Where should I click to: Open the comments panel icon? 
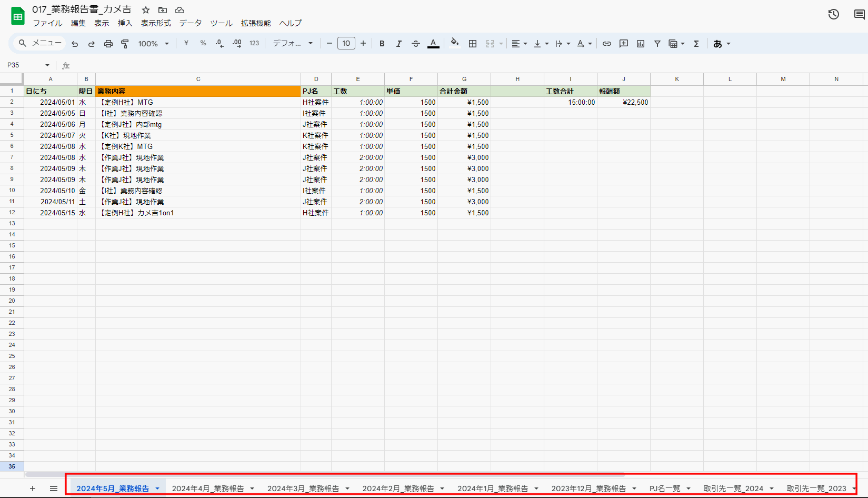[859, 14]
